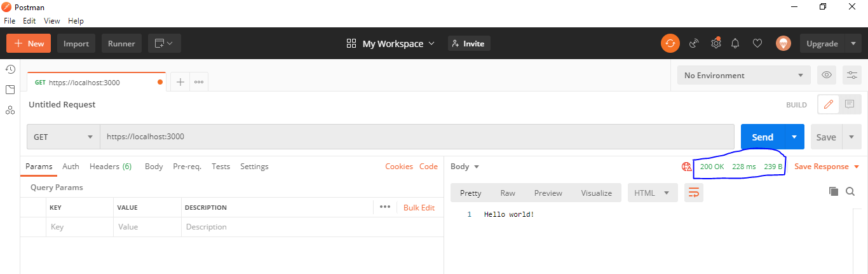
Task: Click the request URL input field
Action: 417,137
